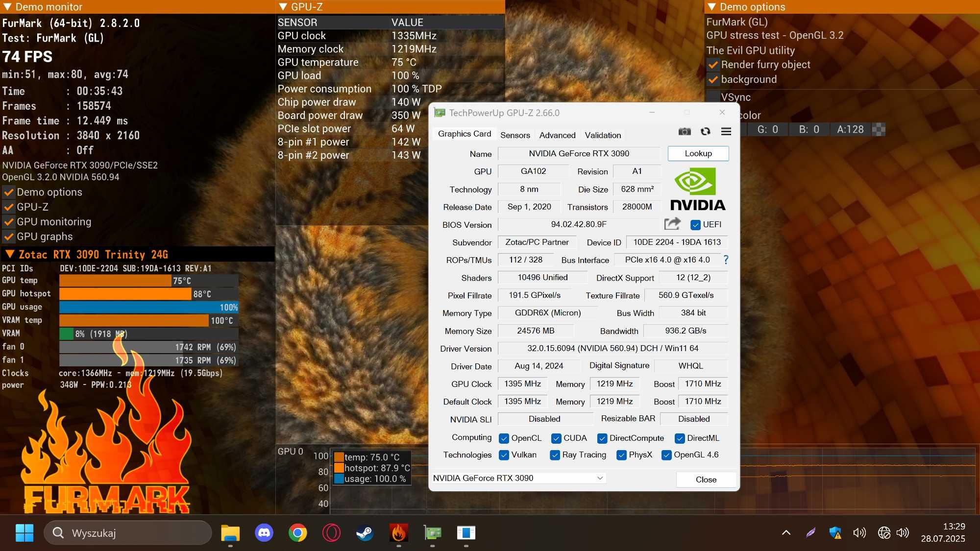Open the GPU-Z hamburger menu
Image resolution: width=980 pixels, height=551 pixels.
tap(726, 131)
